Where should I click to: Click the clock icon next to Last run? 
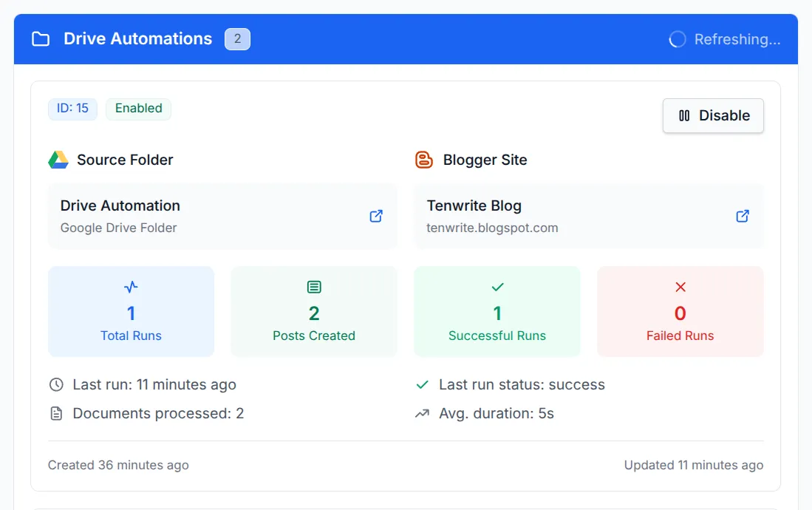tap(56, 384)
